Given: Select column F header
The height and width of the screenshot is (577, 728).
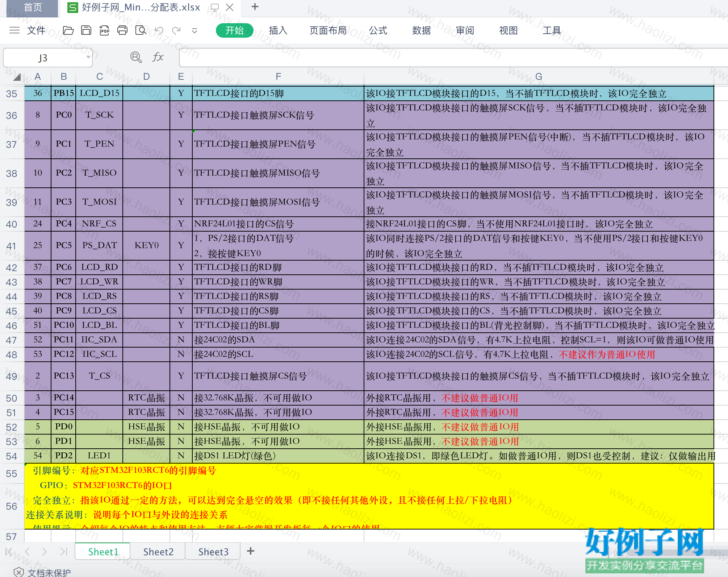Looking at the screenshot, I should click(278, 77).
